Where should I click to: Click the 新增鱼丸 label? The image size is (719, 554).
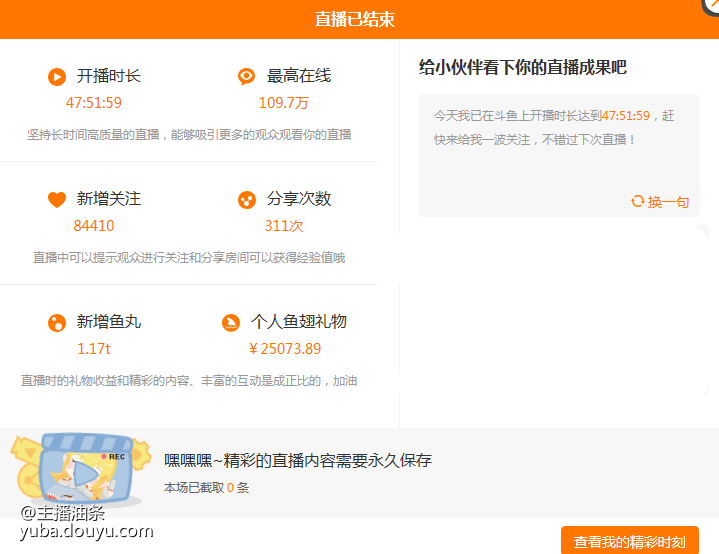[109, 322]
